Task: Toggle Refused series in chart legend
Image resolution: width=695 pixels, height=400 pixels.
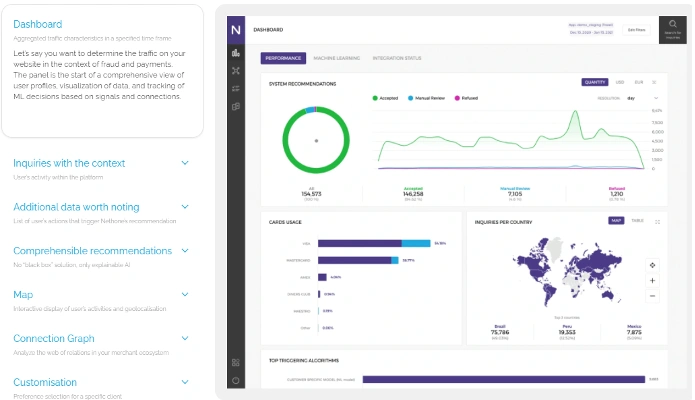Action: click(x=469, y=98)
